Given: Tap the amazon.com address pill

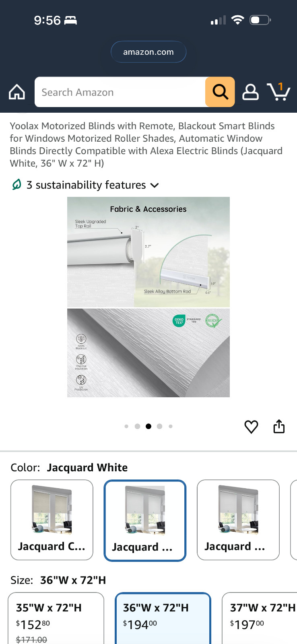Looking at the screenshot, I should point(148,52).
